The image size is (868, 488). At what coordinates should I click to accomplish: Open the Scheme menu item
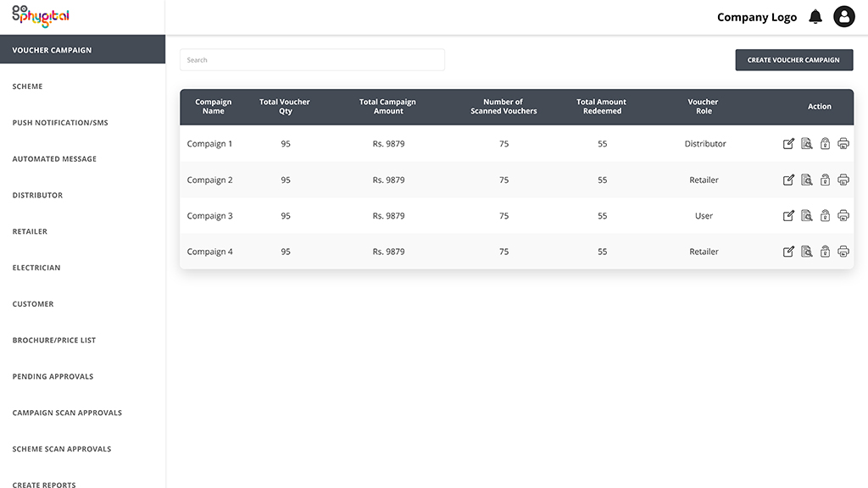click(x=28, y=86)
